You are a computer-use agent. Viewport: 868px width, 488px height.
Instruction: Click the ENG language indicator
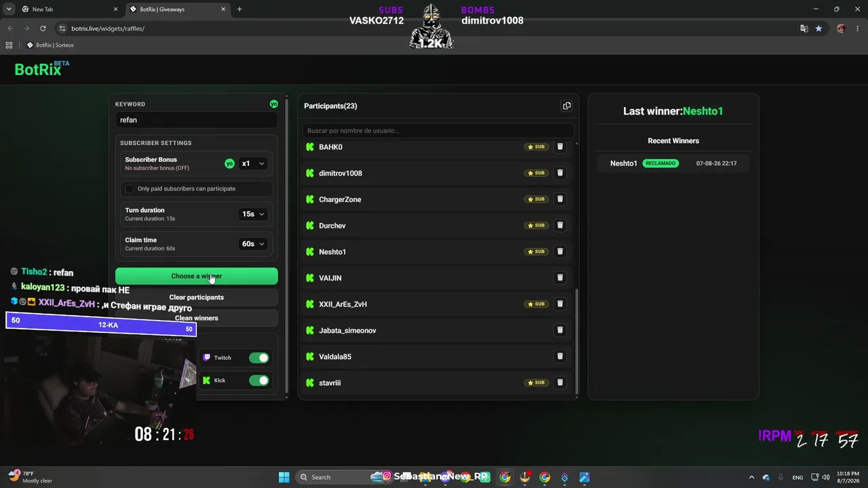point(797,477)
